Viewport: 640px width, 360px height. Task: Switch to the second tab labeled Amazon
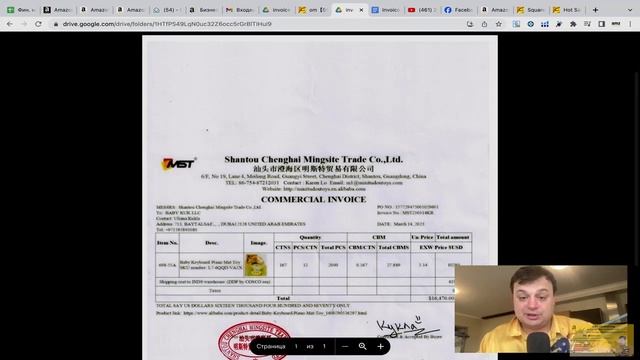[95, 10]
